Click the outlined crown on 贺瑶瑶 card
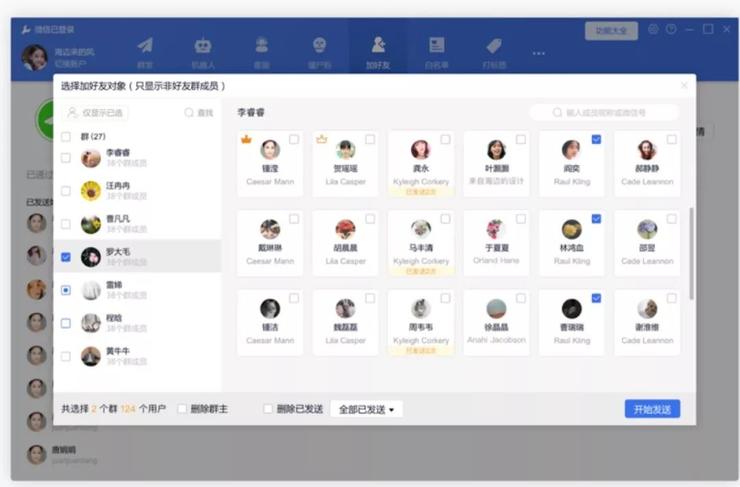 [322, 139]
